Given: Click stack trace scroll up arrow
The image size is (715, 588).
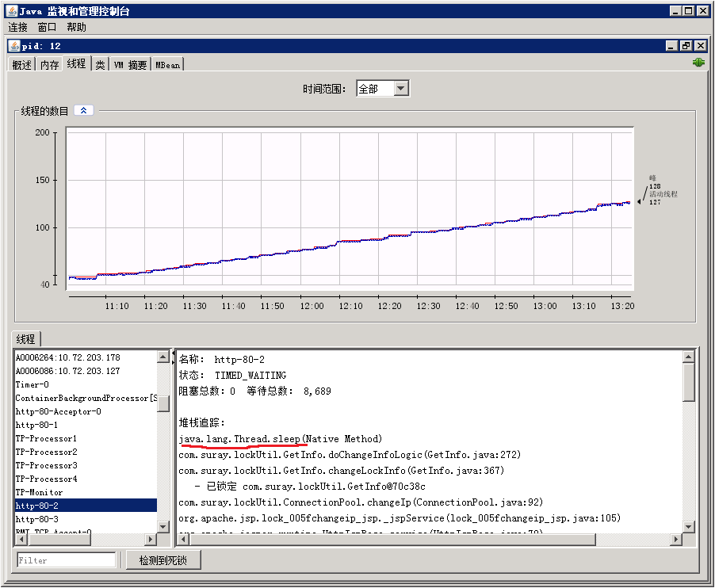Looking at the screenshot, I should coord(689,357).
